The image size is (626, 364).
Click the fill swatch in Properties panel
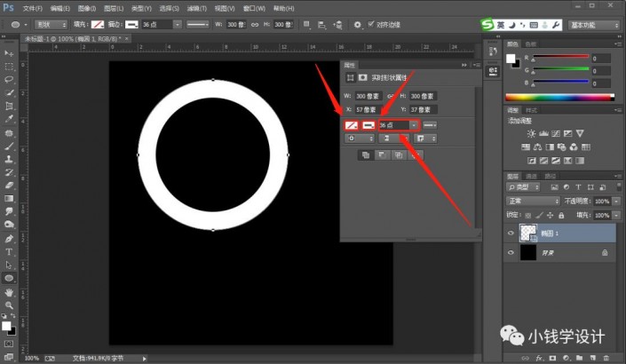353,125
